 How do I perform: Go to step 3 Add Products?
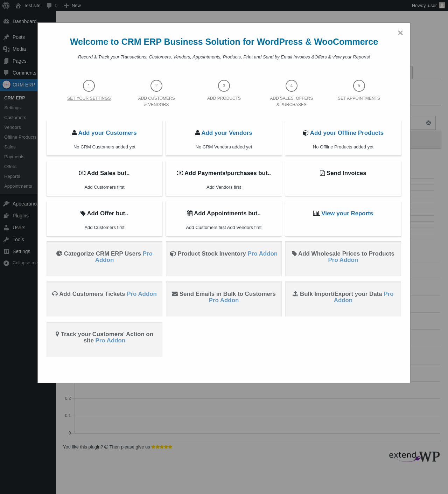click(x=224, y=86)
